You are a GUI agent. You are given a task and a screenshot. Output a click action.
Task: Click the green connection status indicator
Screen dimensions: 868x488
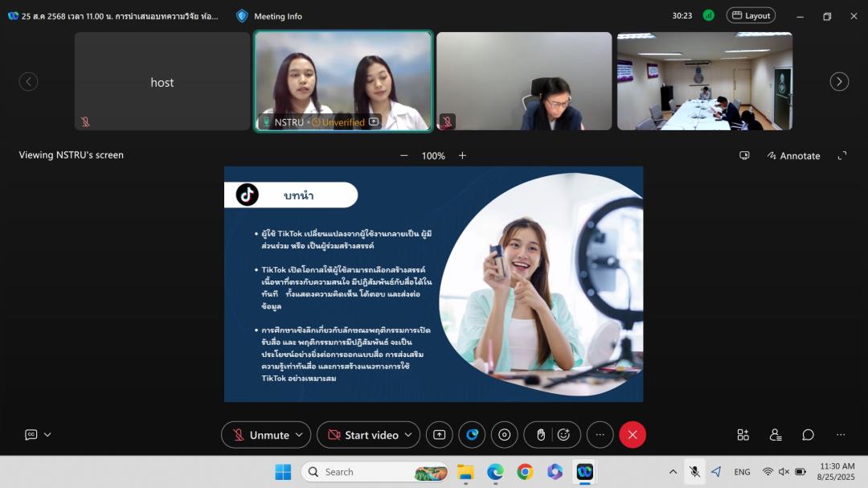click(x=709, y=15)
